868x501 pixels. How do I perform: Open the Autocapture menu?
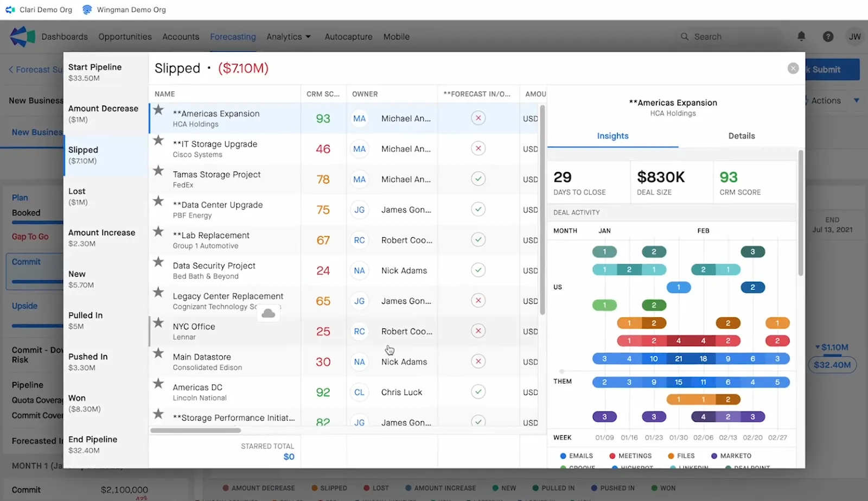pos(348,36)
